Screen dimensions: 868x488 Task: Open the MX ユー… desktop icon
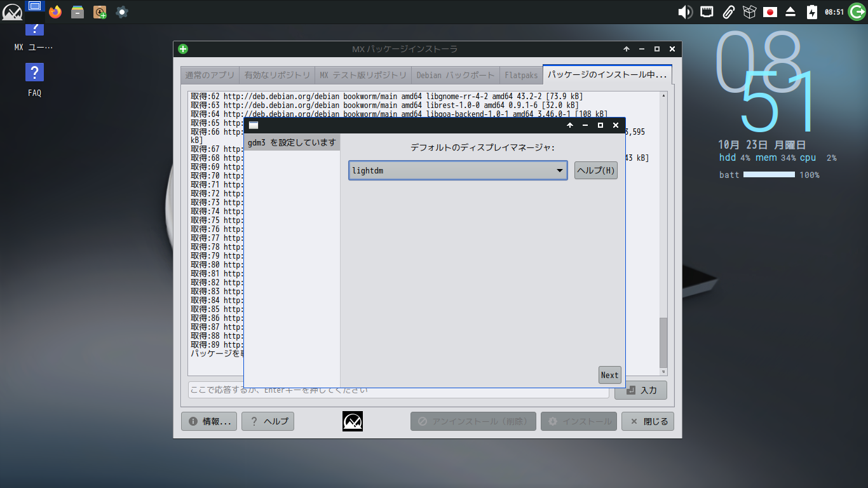point(34,38)
